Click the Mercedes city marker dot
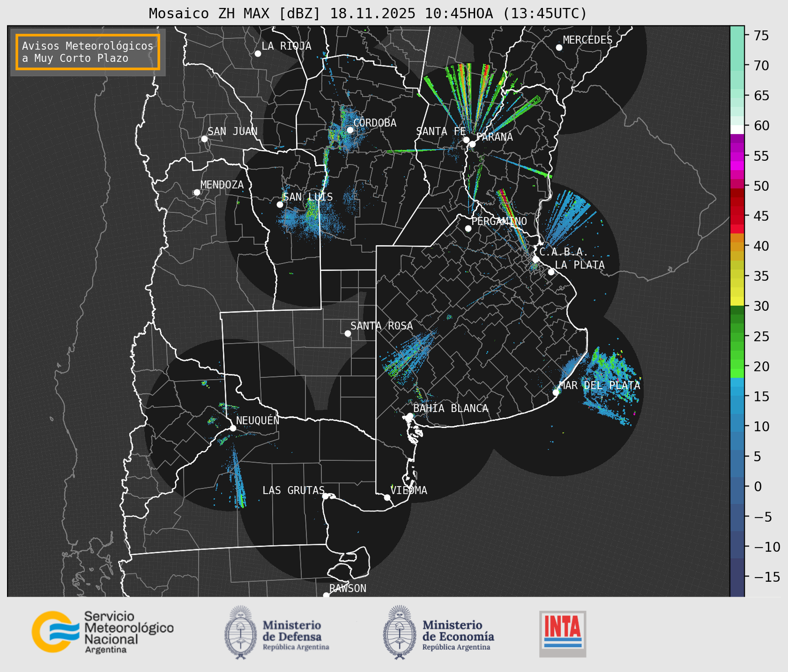788x672 pixels. [x=559, y=48]
